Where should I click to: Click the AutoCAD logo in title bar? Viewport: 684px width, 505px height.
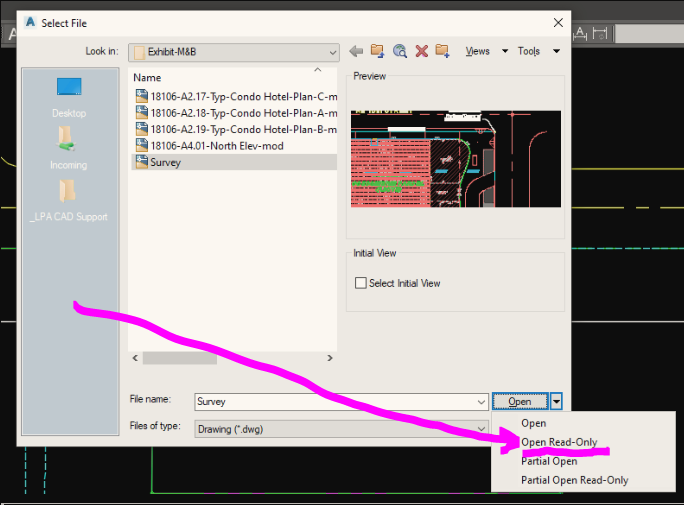[30, 22]
